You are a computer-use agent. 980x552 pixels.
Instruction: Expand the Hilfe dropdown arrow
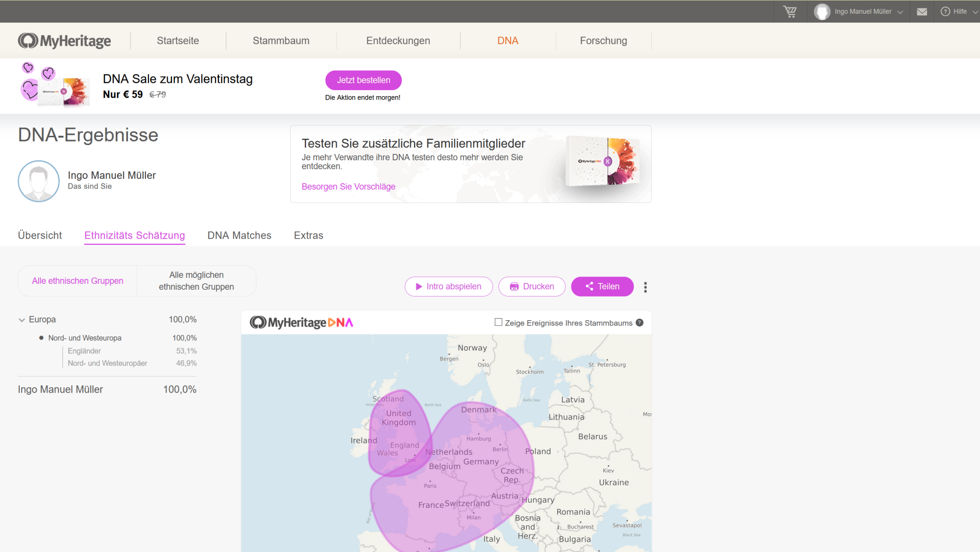pos(975,12)
